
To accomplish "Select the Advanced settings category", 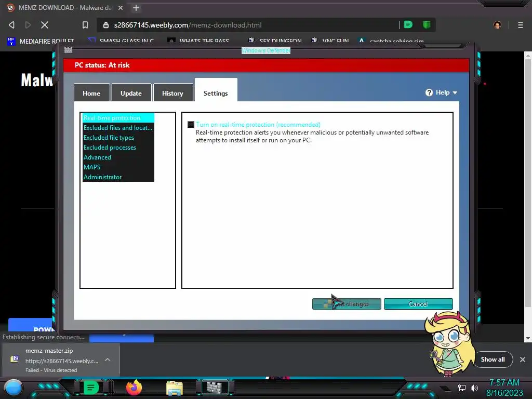I will pyautogui.click(x=118, y=157).
